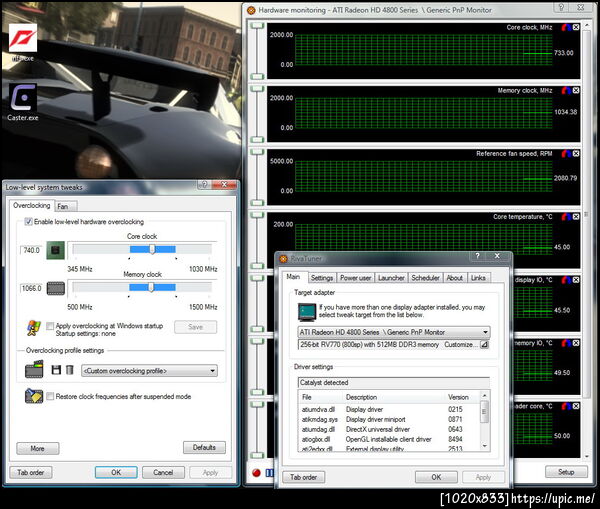
Task: Click Memory clock graph magnet icon
Action: [x=566, y=90]
